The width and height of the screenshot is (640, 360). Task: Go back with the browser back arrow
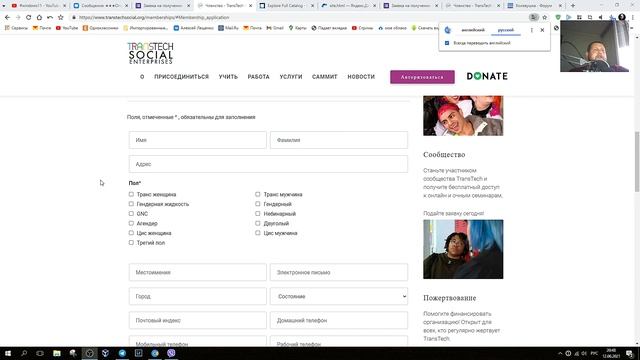7,18
